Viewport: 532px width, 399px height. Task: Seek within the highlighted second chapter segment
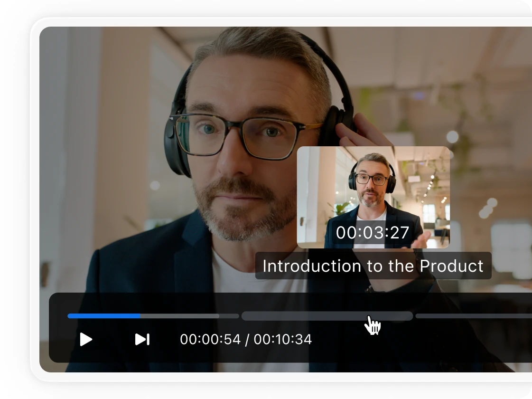pyautogui.click(x=327, y=316)
